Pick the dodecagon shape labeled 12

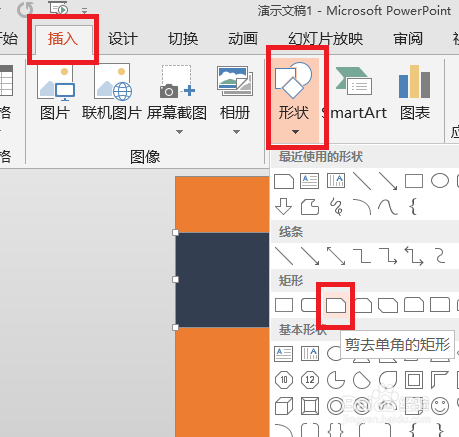[x=310, y=380]
